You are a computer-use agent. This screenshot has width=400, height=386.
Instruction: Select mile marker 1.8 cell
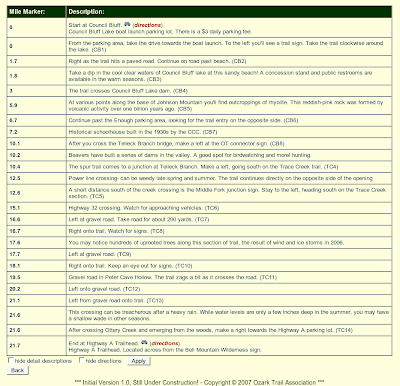tap(36, 76)
